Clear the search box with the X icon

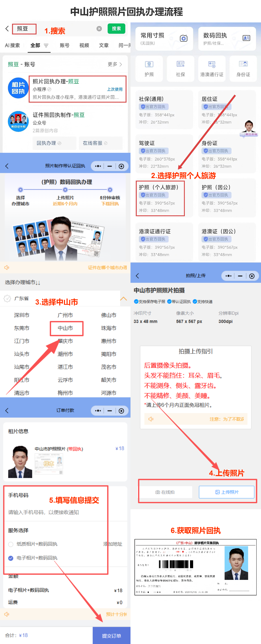(99, 29)
